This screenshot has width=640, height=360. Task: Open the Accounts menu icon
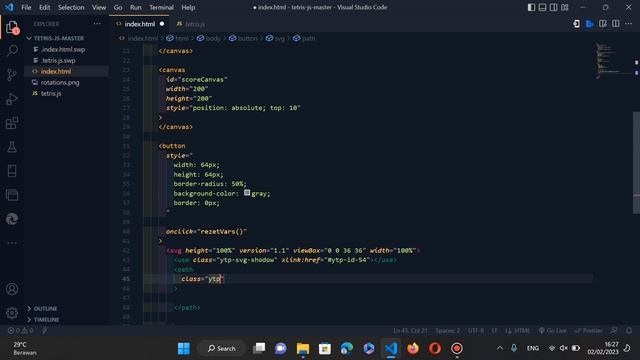pyautogui.click(x=12, y=289)
